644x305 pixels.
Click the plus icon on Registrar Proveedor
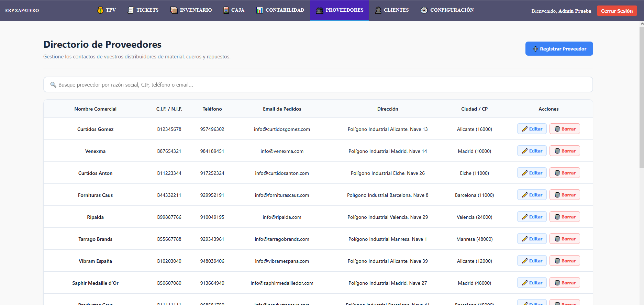coord(535,49)
